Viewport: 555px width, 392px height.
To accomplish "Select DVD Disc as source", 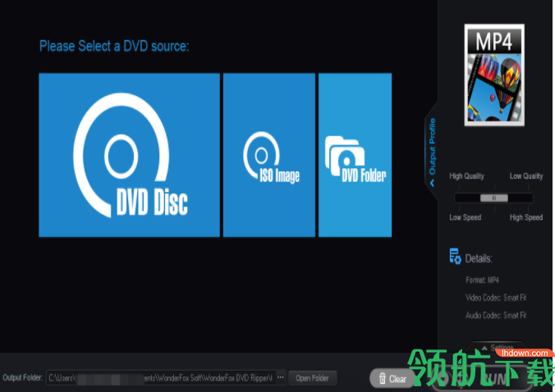I will click(129, 155).
